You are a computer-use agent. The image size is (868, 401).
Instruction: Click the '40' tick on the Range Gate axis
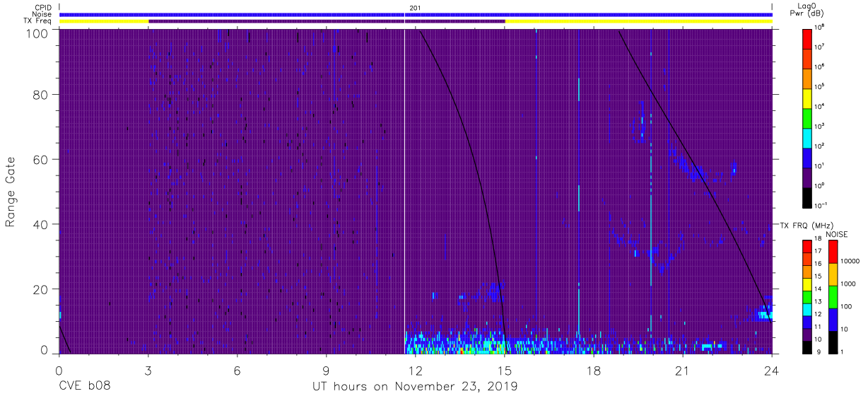tap(40, 224)
